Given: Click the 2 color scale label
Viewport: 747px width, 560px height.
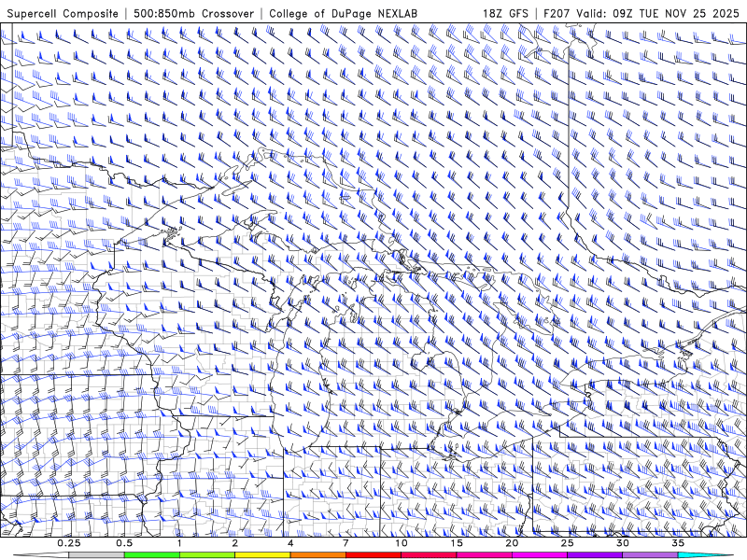Looking at the screenshot, I should [x=235, y=543].
